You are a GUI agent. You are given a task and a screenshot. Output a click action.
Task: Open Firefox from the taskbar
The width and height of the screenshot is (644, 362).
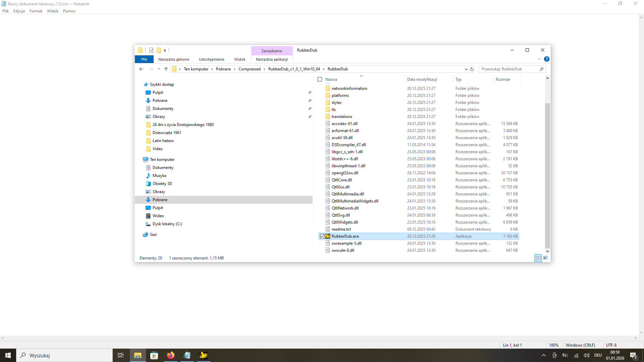pos(171,355)
